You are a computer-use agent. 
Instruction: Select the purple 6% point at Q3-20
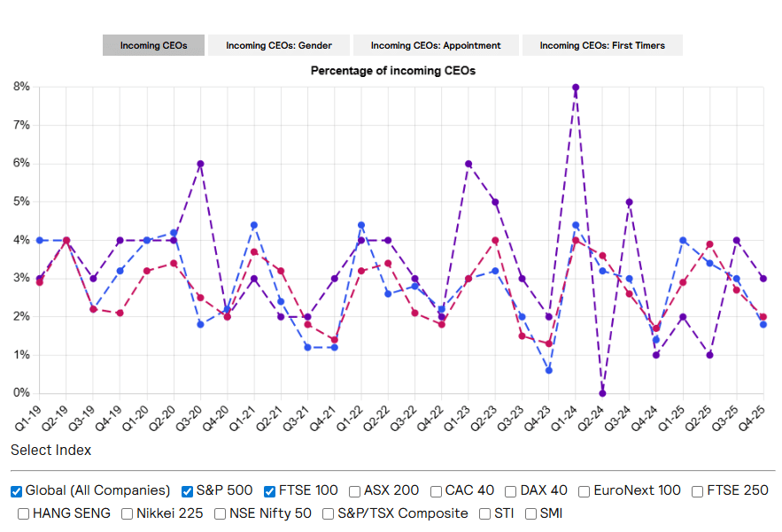point(200,164)
